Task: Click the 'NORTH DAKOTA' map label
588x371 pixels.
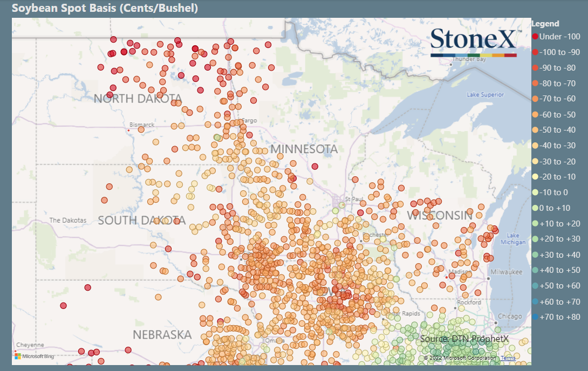Action: click(x=138, y=99)
